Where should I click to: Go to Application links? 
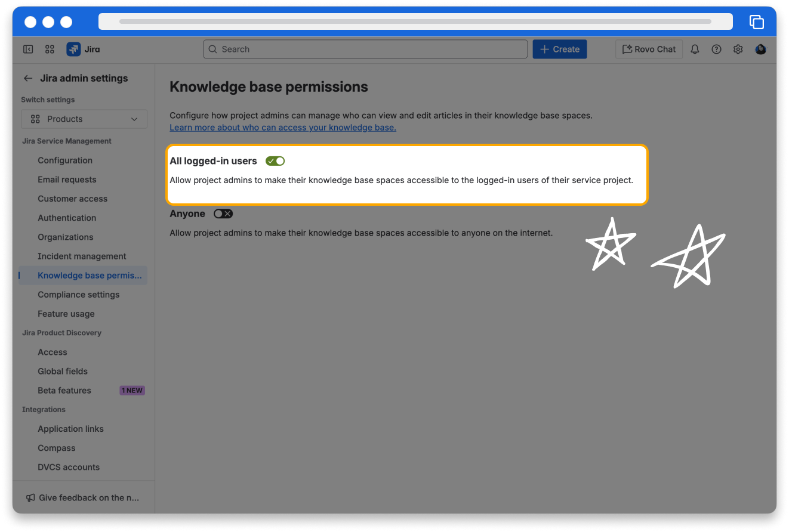click(70, 429)
